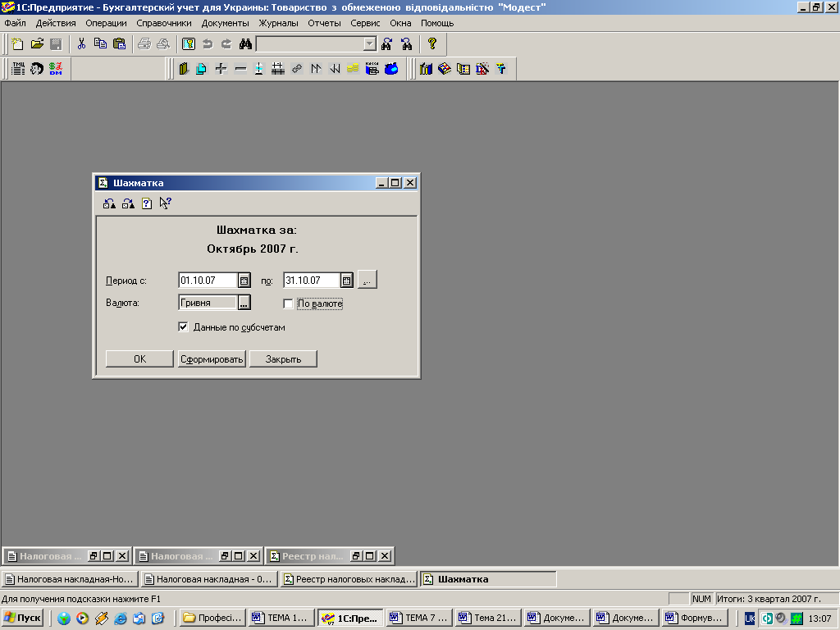Switch to Реестр налоговых наклад... window tab
The height and width of the screenshot is (630, 840).
(x=349, y=579)
